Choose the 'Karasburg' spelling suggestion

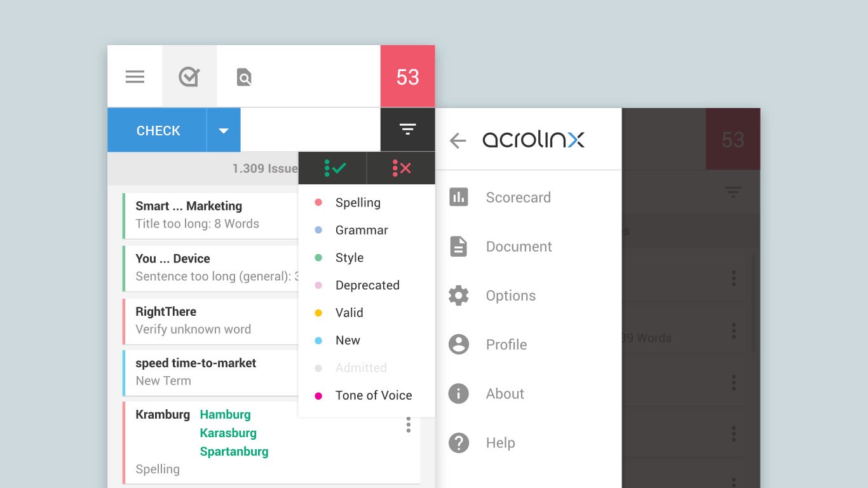pyautogui.click(x=228, y=433)
